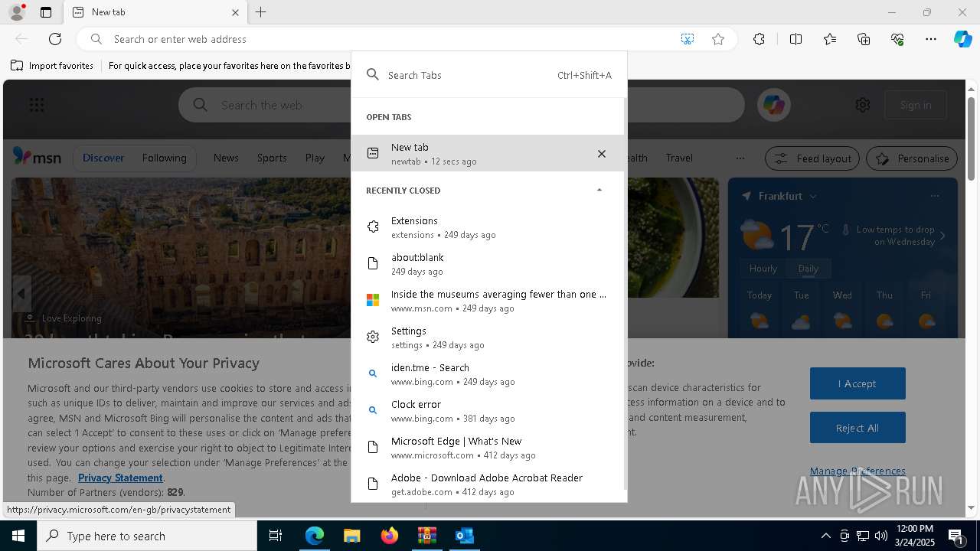Open the Extensions puzzle icon
This screenshot has width=980, height=551.
[x=759, y=39]
